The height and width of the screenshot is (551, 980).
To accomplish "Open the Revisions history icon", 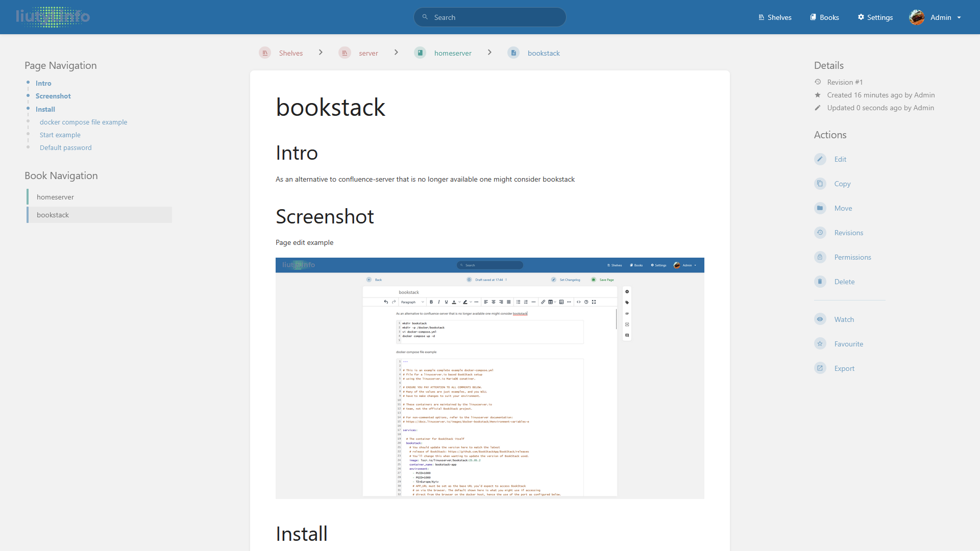I will click(x=820, y=233).
